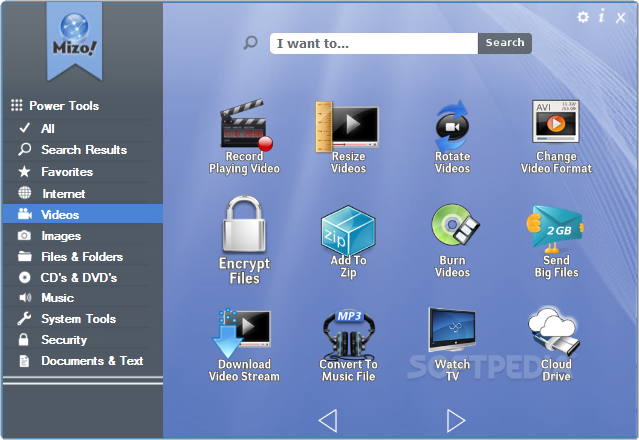
Task: Open Documents & Text category
Action: click(83, 361)
